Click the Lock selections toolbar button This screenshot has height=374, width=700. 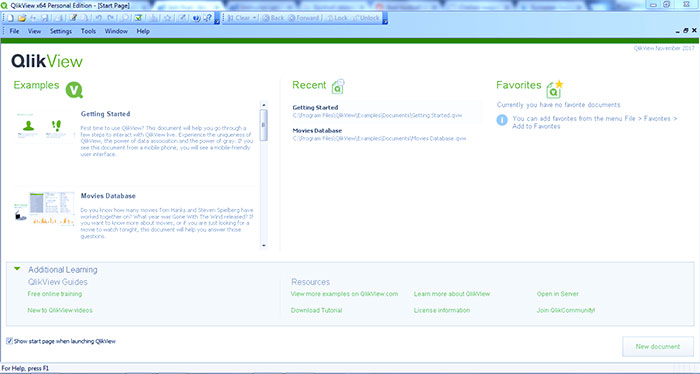pos(337,18)
